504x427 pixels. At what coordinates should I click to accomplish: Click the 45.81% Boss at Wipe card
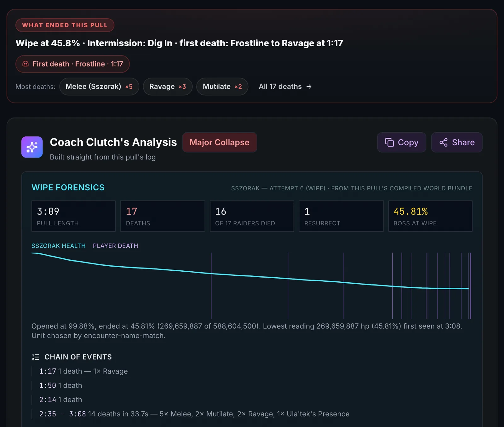430,216
